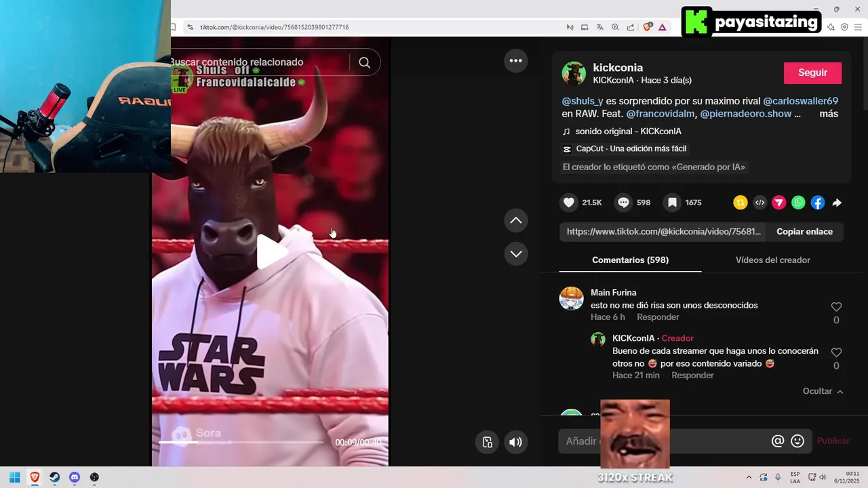This screenshot has width=868, height=488.
Task: Click the KICKconIA reply avatar
Action: (x=598, y=340)
